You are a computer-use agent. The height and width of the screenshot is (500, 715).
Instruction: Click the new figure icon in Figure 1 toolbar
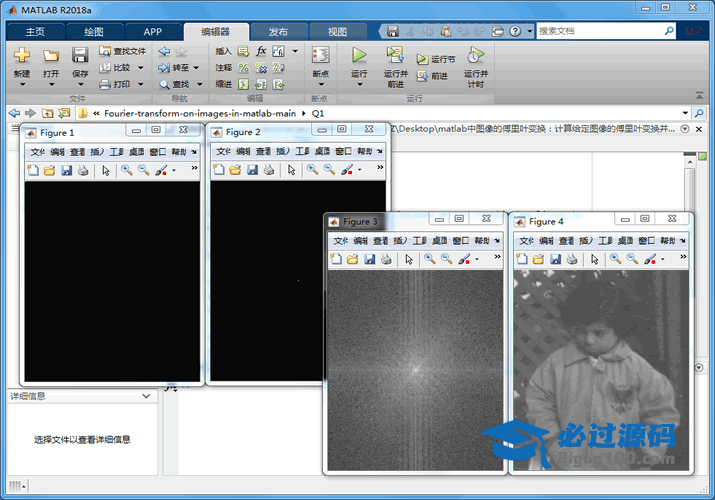33,170
